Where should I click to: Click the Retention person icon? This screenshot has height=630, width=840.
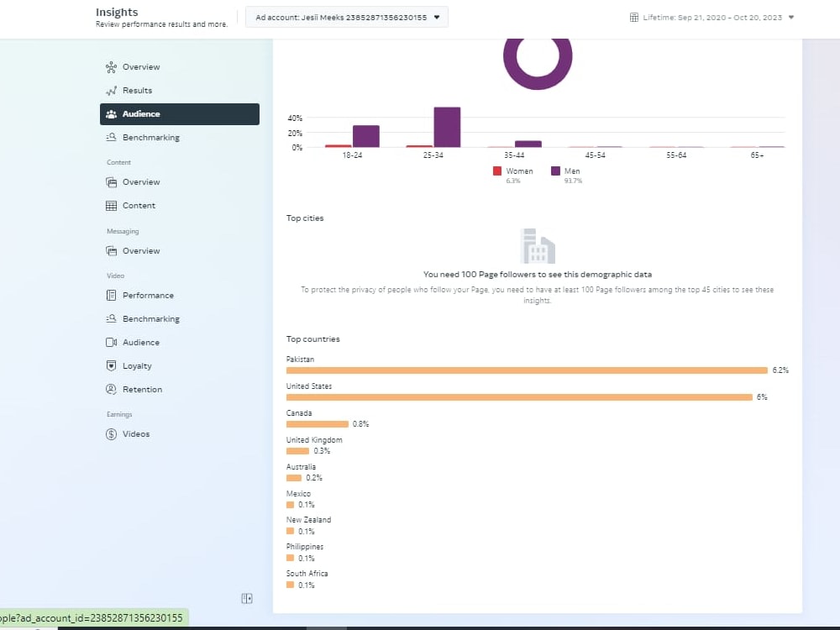(111, 390)
